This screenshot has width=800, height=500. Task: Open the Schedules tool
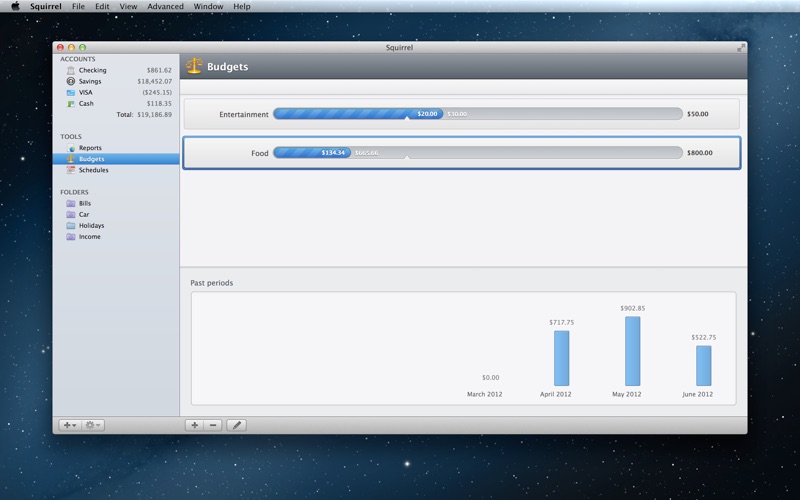[x=93, y=170]
